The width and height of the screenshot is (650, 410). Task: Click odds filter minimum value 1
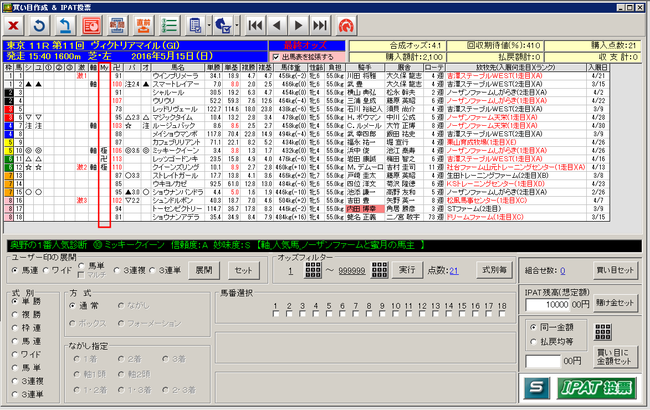291,271
